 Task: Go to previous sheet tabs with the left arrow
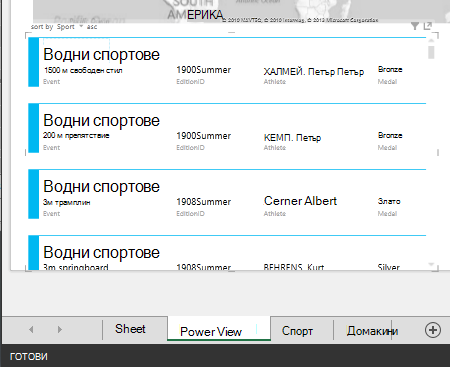31,329
